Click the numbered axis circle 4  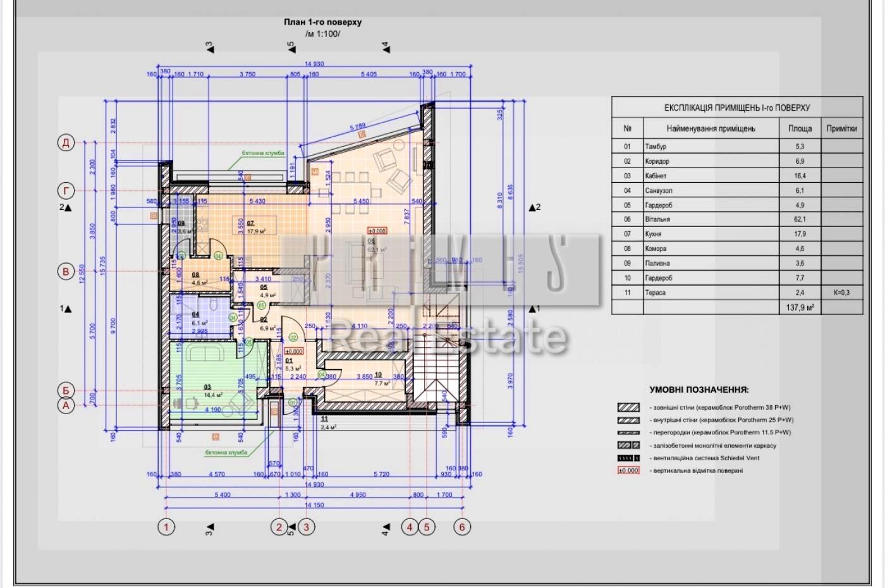point(410,527)
